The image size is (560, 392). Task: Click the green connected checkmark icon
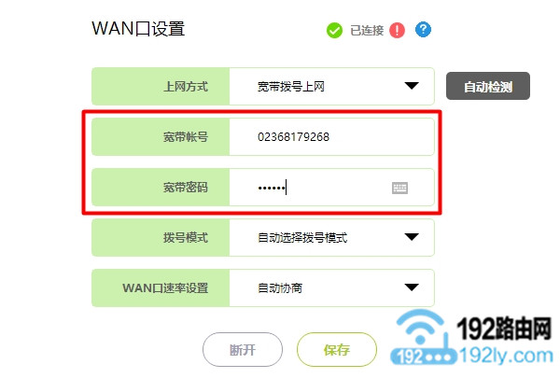point(334,31)
